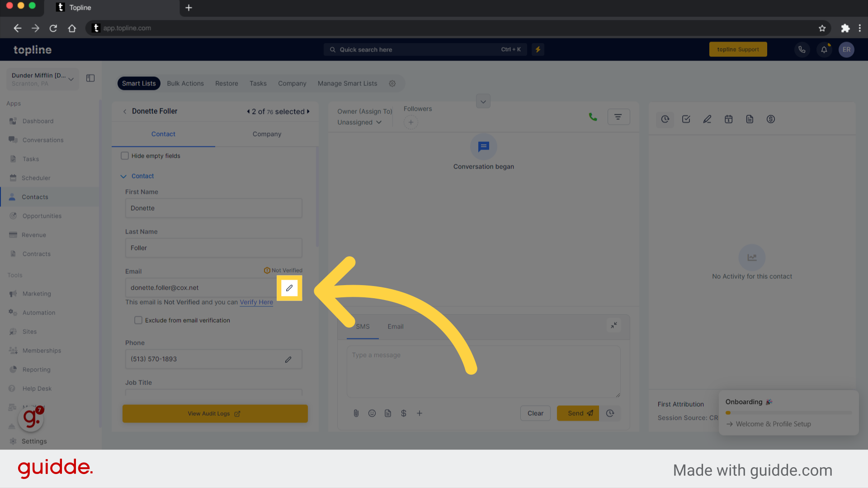This screenshot has height=488, width=868.
Task: Click the Followers plus add button
Action: point(411,122)
